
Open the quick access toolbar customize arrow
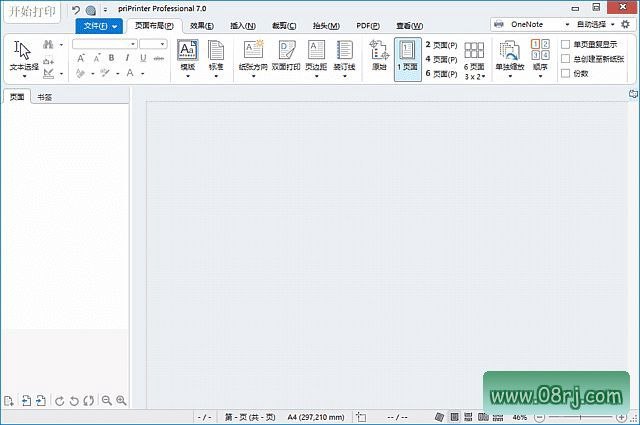pyautogui.click(x=105, y=10)
